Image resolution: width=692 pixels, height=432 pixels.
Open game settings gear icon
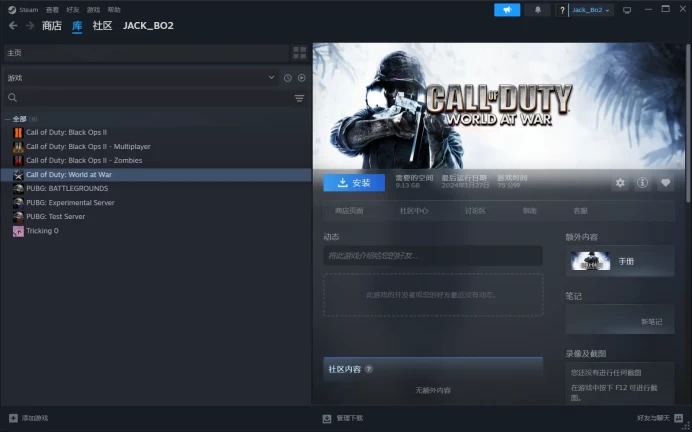pos(620,183)
